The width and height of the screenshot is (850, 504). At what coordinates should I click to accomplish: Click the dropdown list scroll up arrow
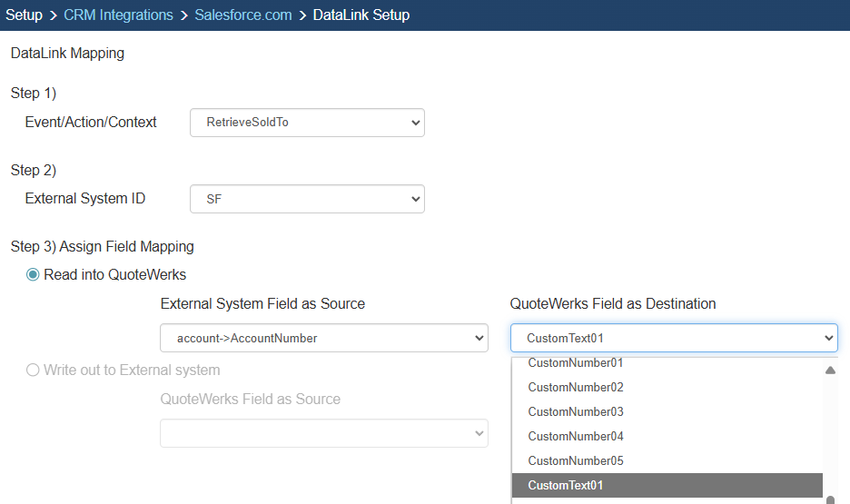(x=830, y=370)
